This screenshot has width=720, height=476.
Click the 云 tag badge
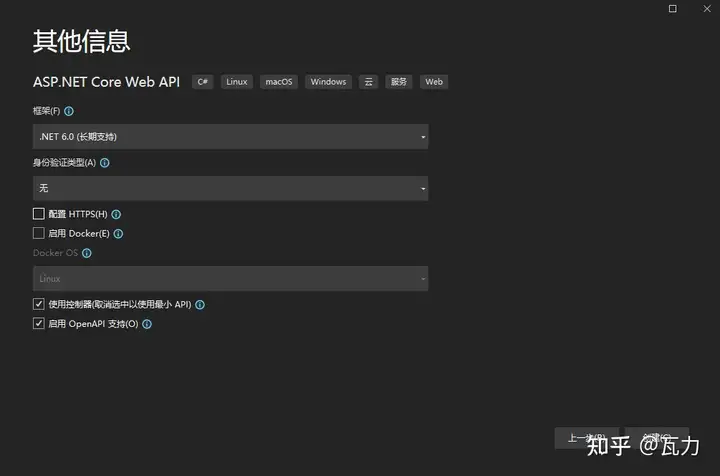tap(368, 82)
